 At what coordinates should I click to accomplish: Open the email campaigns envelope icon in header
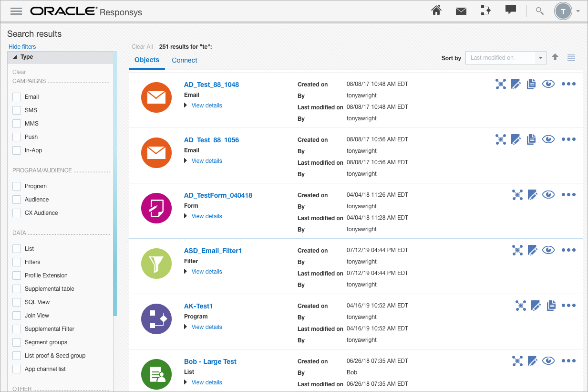pos(461,11)
